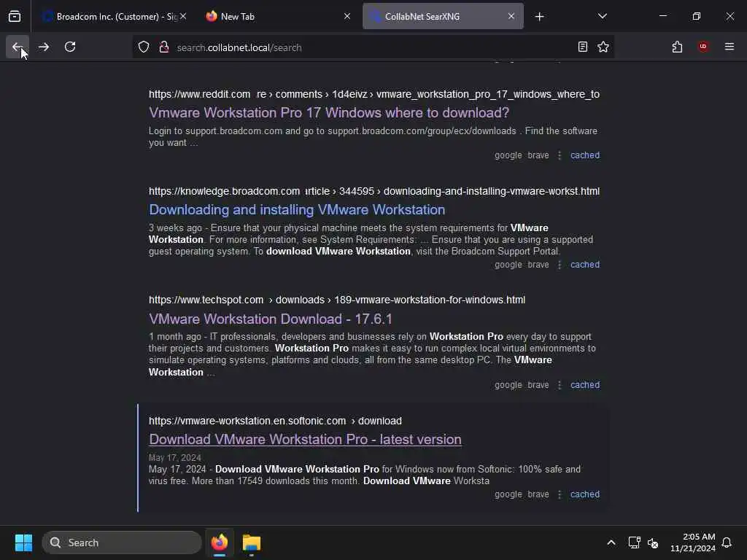
Task: Reload the current search page
Action: 70,47
